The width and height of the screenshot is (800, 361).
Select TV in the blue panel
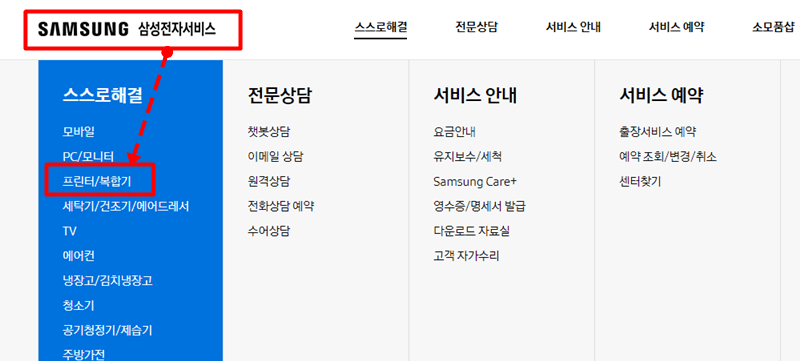coord(69,231)
